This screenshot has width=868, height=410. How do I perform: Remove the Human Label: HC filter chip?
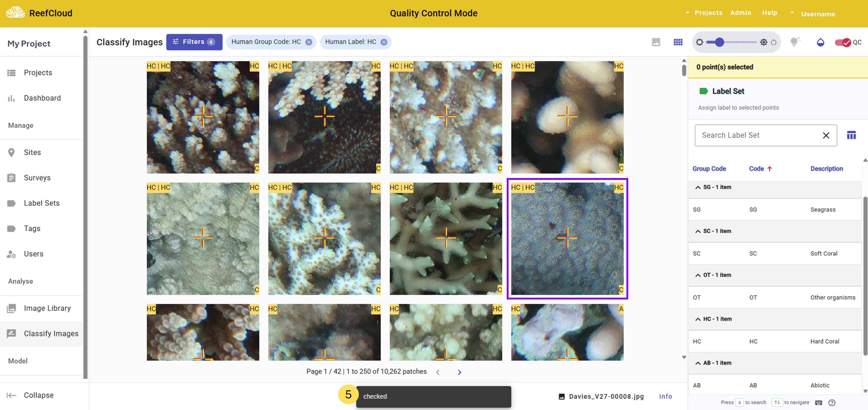384,42
